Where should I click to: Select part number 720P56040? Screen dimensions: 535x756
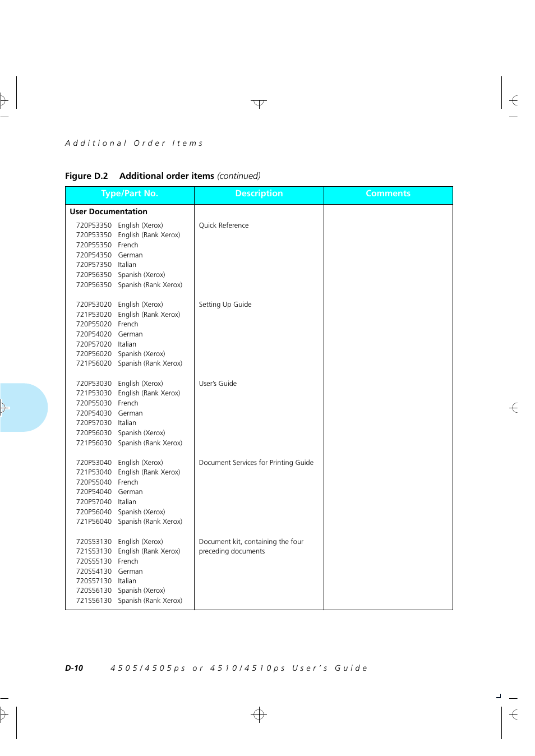point(94,512)
